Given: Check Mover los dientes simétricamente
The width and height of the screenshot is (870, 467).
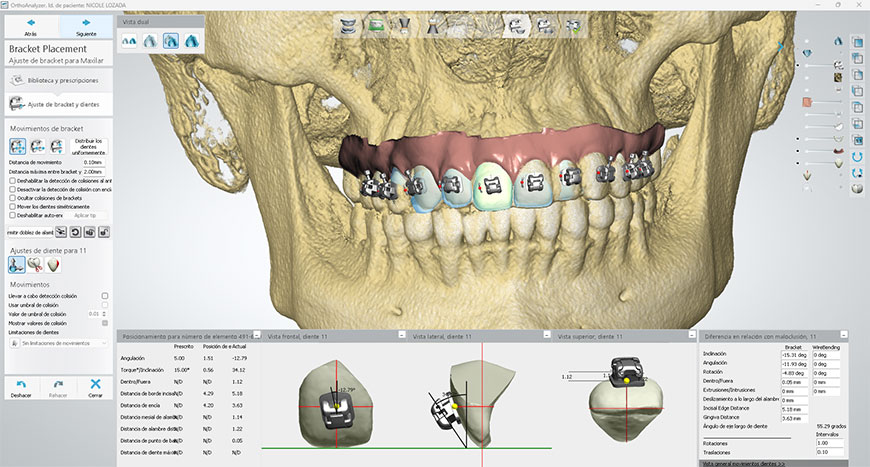Looking at the screenshot, I should click(x=12, y=207).
